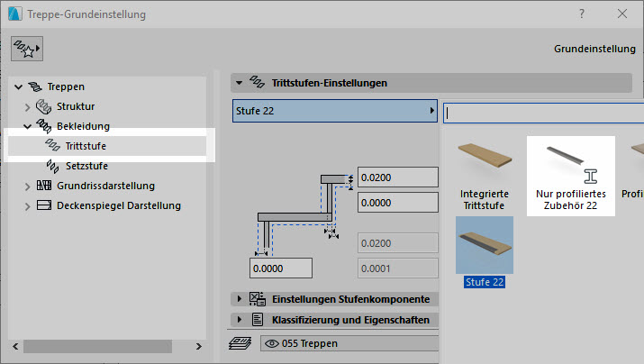Click the Grundeinstellung label
644x364 pixels.
coord(594,49)
